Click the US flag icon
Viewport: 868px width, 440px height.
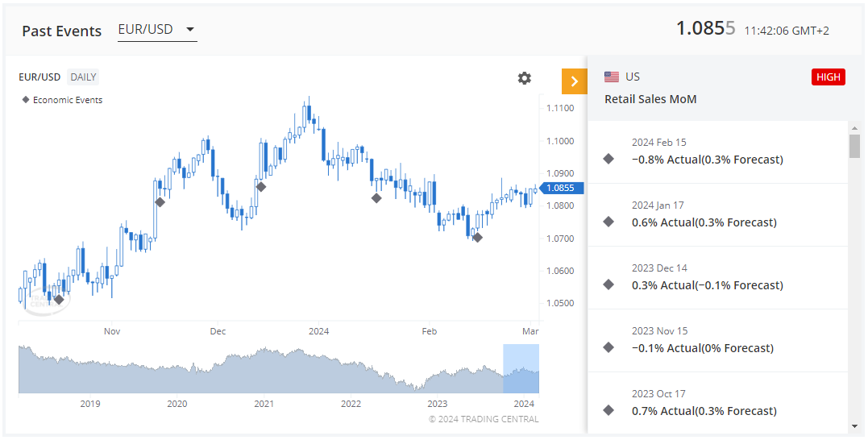tap(612, 77)
